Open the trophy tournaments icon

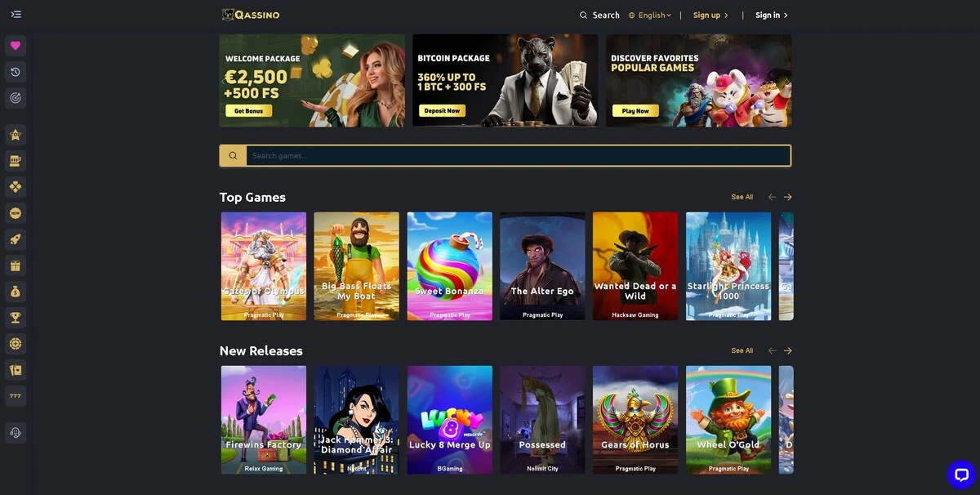tap(16, 318)
